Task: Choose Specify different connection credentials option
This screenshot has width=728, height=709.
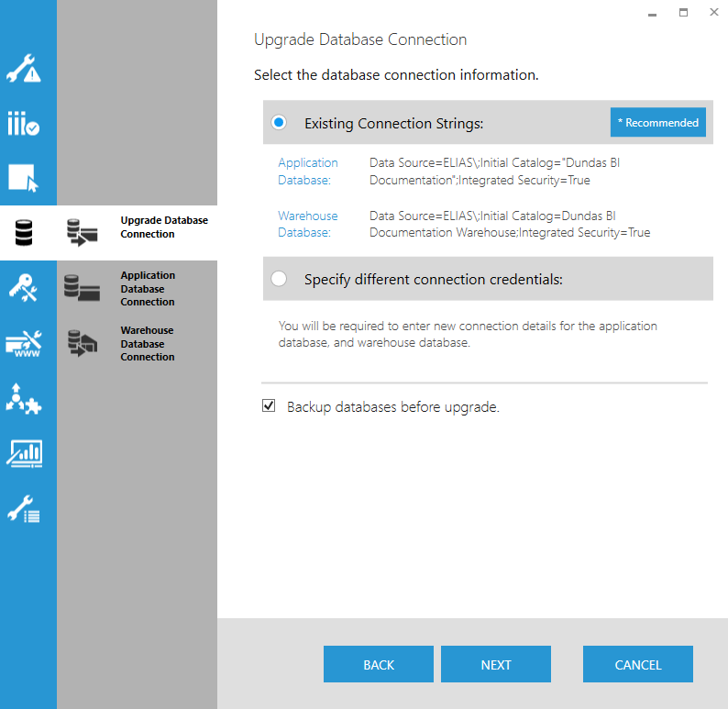Action: point(280,279)
